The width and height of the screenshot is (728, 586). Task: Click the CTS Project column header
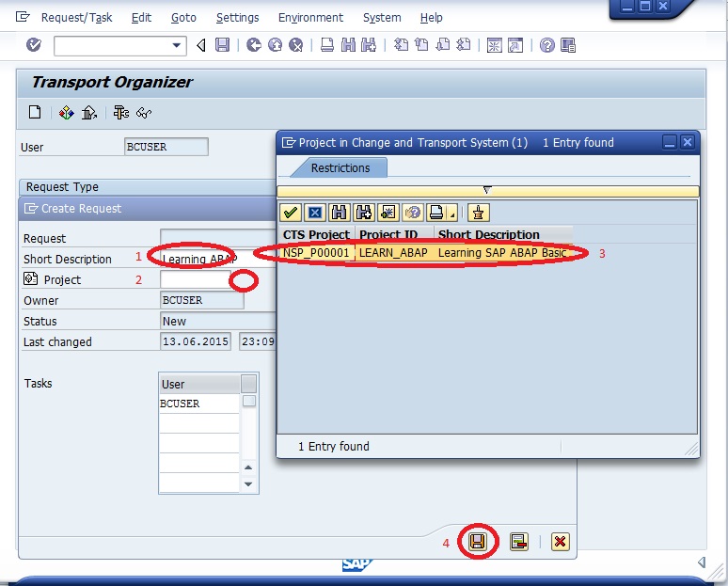click(x=316, y=234)
